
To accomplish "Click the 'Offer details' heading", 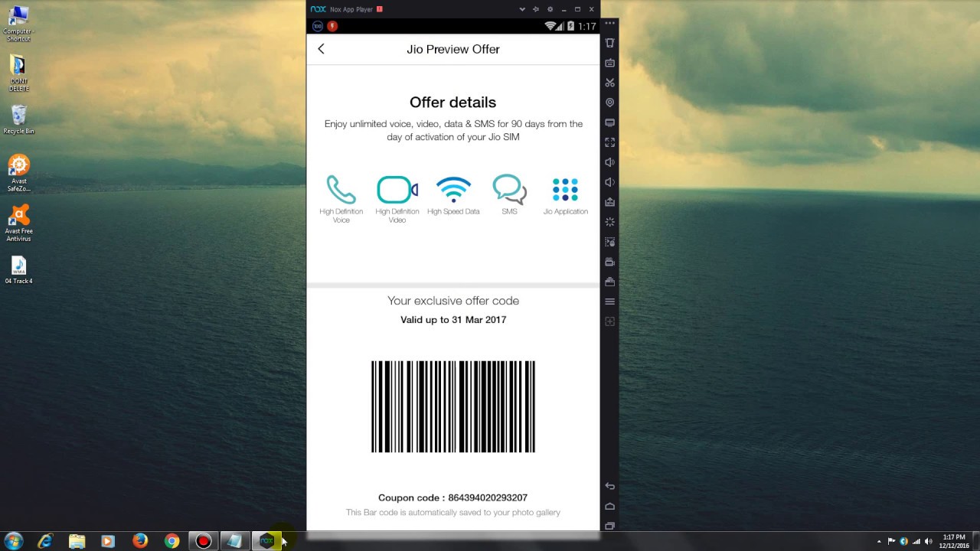I will [x=452, y=102].
